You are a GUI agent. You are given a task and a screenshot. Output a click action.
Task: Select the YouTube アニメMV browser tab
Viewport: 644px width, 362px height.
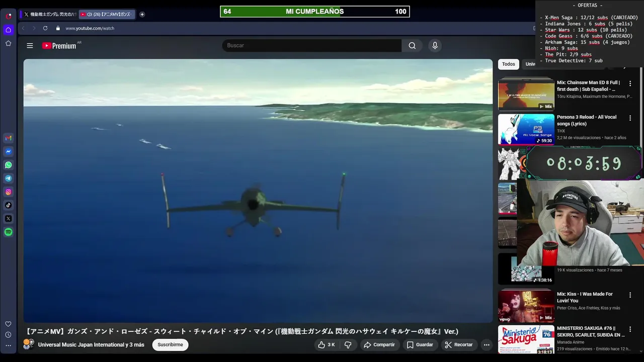tap(107, 15)
